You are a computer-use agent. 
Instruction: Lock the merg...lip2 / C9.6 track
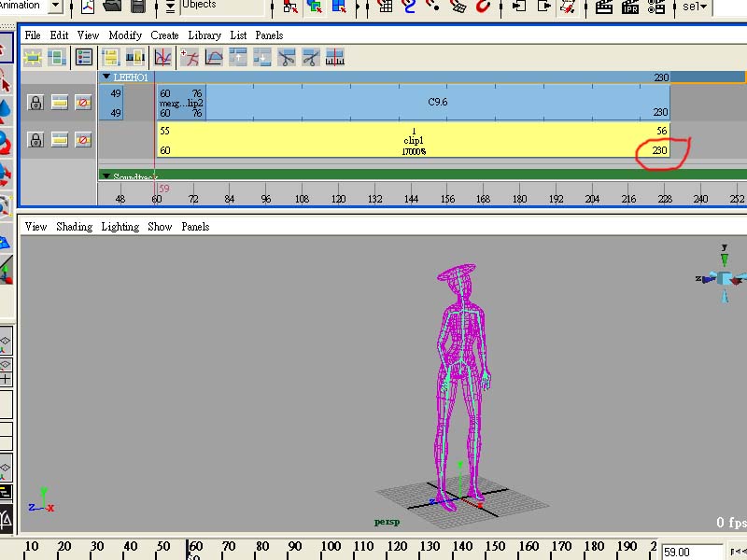(35, 103)
